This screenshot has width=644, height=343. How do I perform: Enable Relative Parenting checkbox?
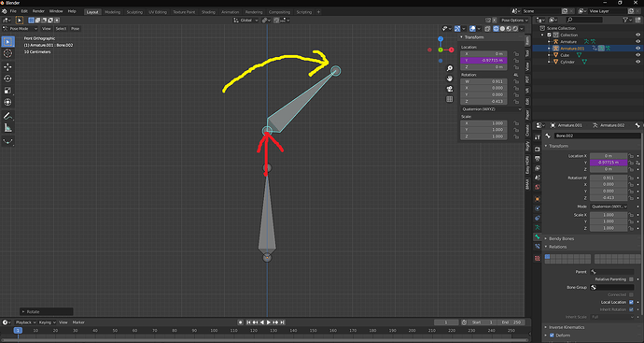pos(631,279)
